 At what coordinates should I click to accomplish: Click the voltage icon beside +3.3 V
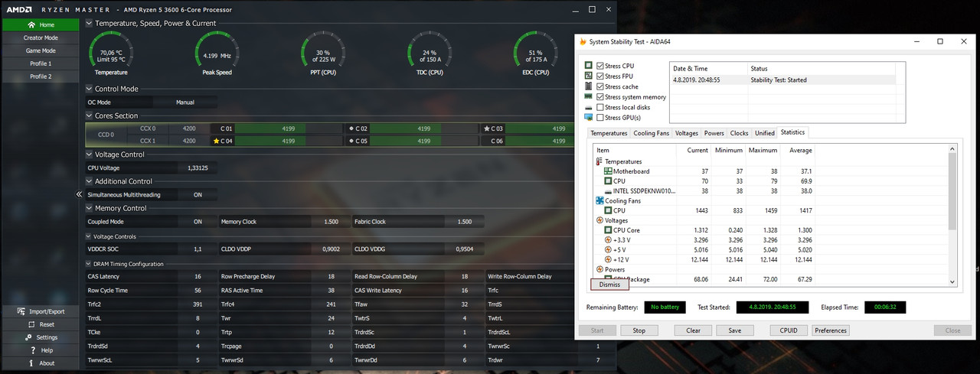(608, 239)
